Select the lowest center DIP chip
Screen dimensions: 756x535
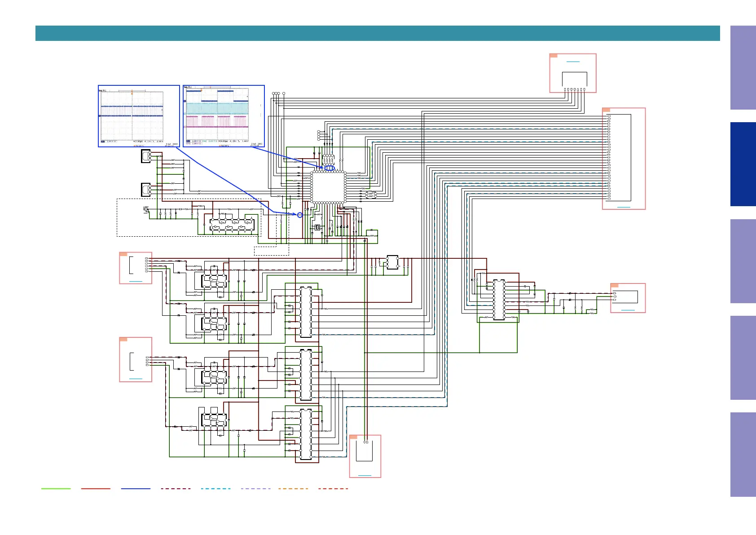pos(306,434)
